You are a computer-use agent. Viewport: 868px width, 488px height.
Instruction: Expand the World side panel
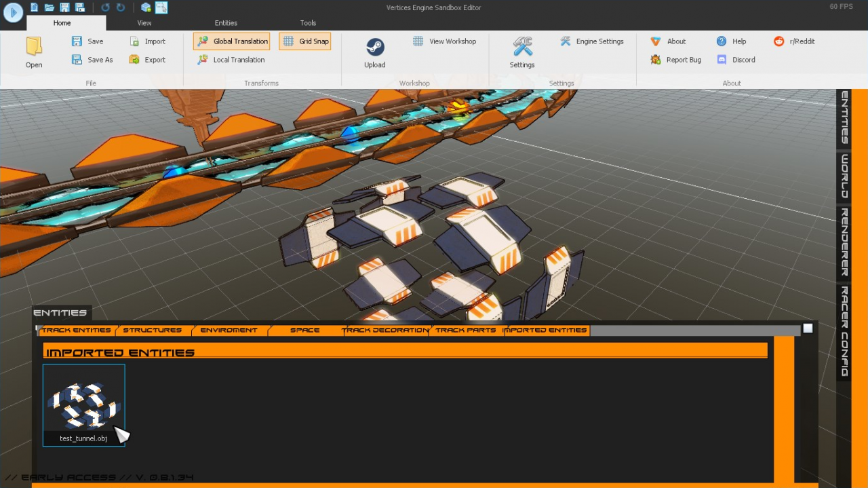point(844,176)
